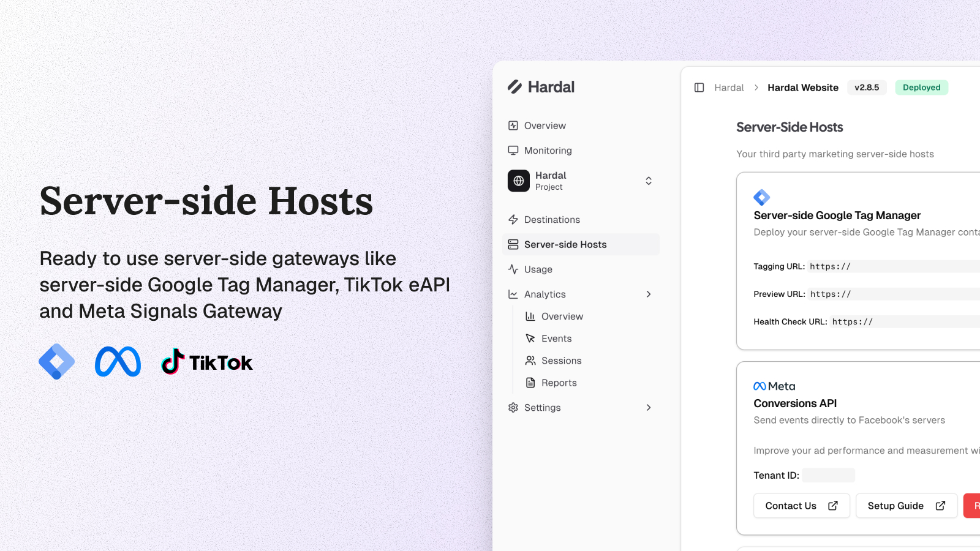Click the Hardal project globe icon
The height and width of the screenshot is (551, 980).
pos(519,181)
